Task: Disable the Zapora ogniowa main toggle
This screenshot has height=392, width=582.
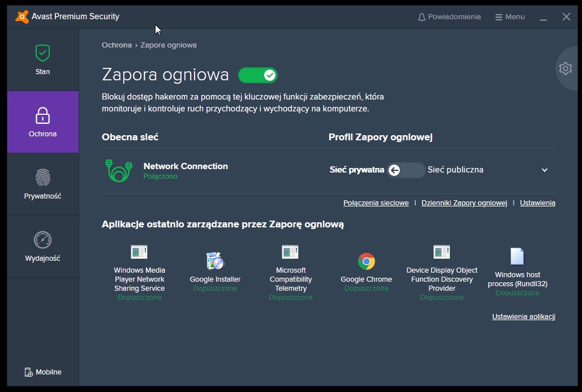Action: [257, 75]
